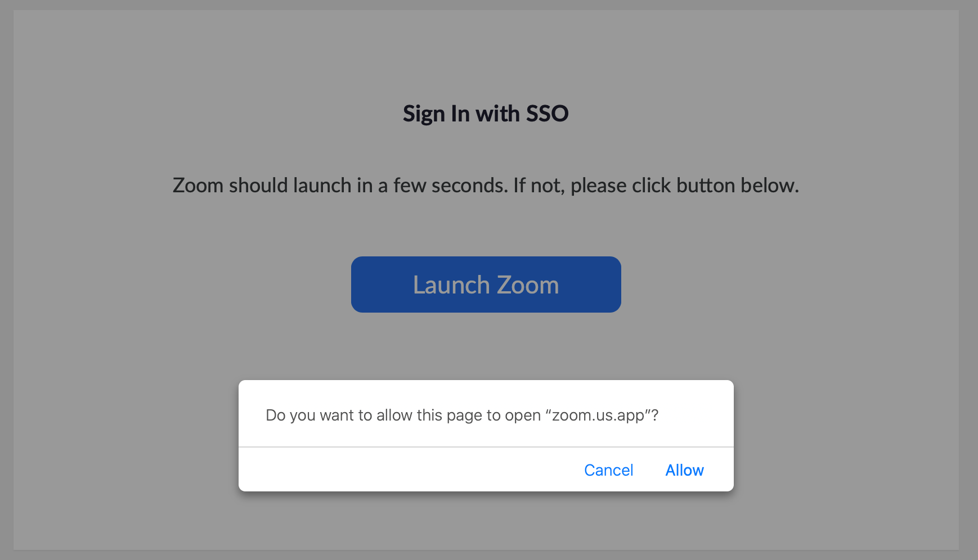Click the "Zoom should launch" instruction text

click(486, 186)
